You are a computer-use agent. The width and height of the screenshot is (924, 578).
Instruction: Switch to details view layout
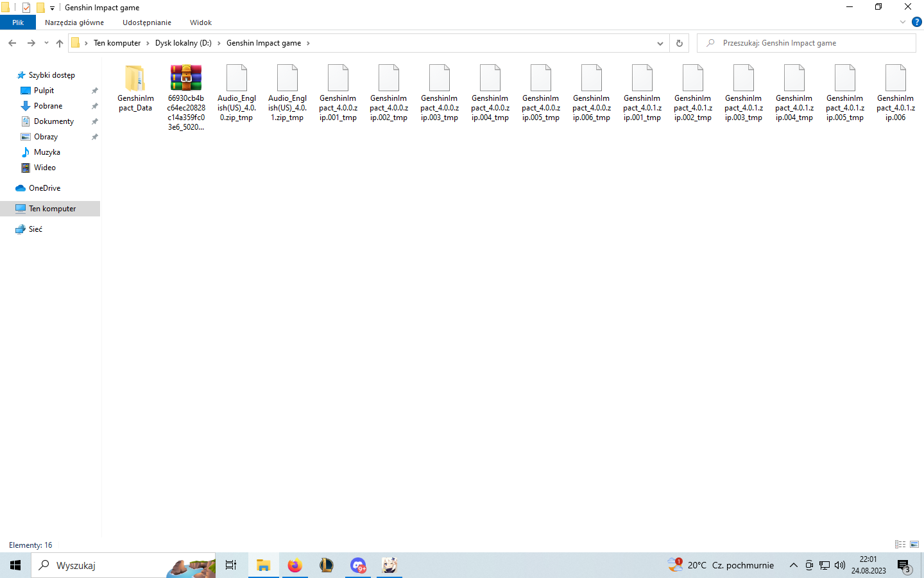click(900, 545)
